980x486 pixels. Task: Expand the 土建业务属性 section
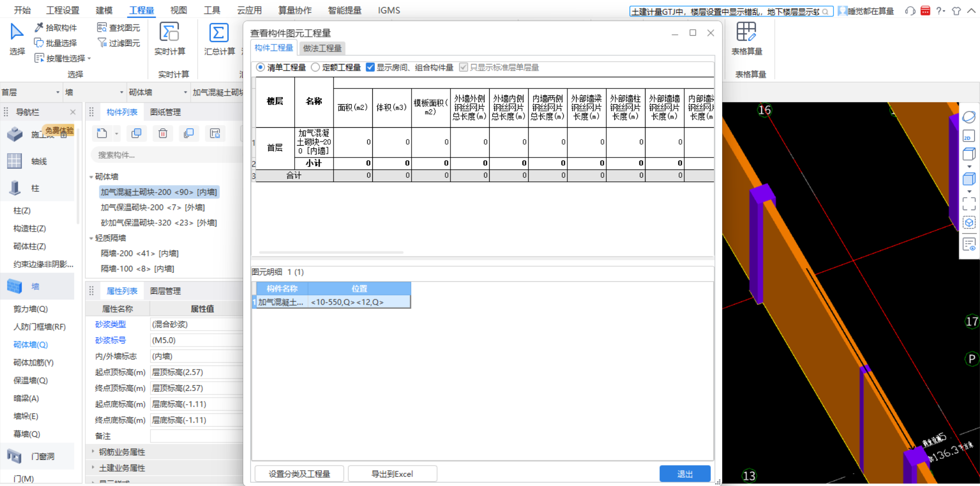pos(92,468)
